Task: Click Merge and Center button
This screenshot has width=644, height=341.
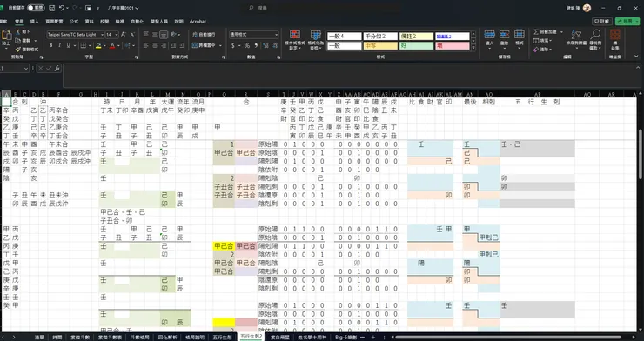Action: [x=205, y=45]
